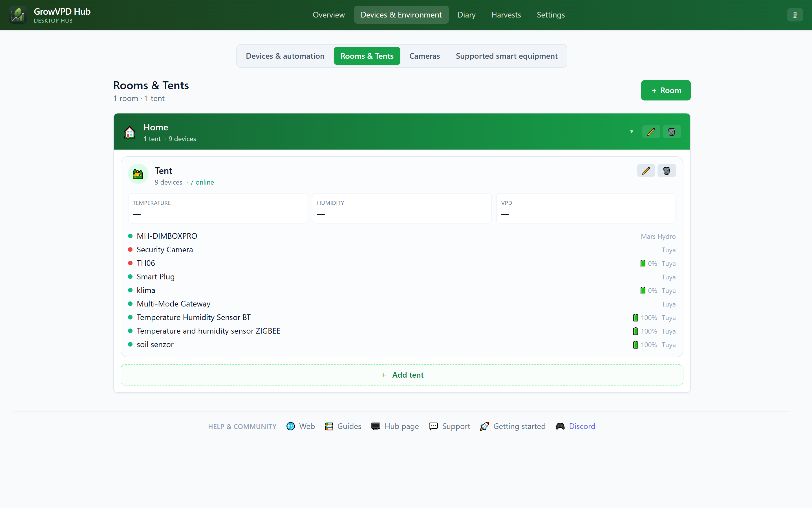Select the TH06 device name
The image size is (812, 508).
pos(145,263)
